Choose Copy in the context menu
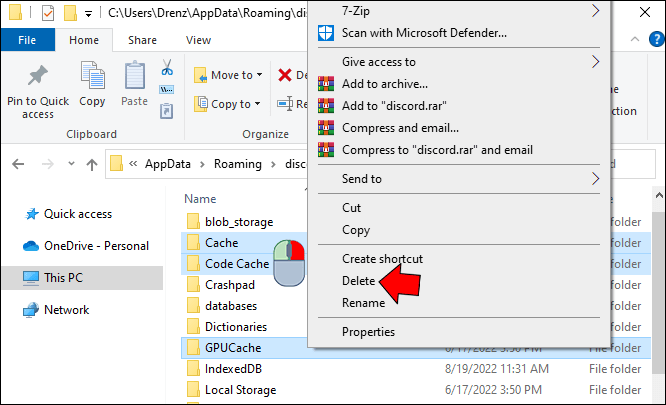666x405 pixels. tap(356, 230)
